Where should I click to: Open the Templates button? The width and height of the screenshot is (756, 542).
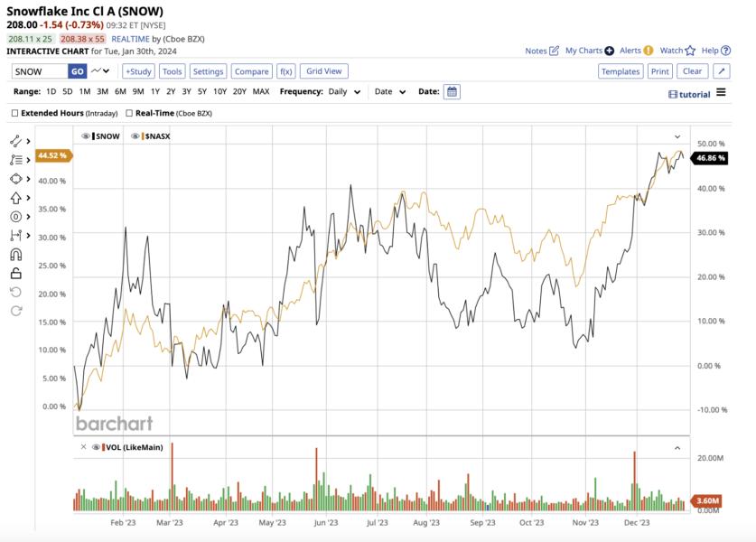[x=621, y=71]
